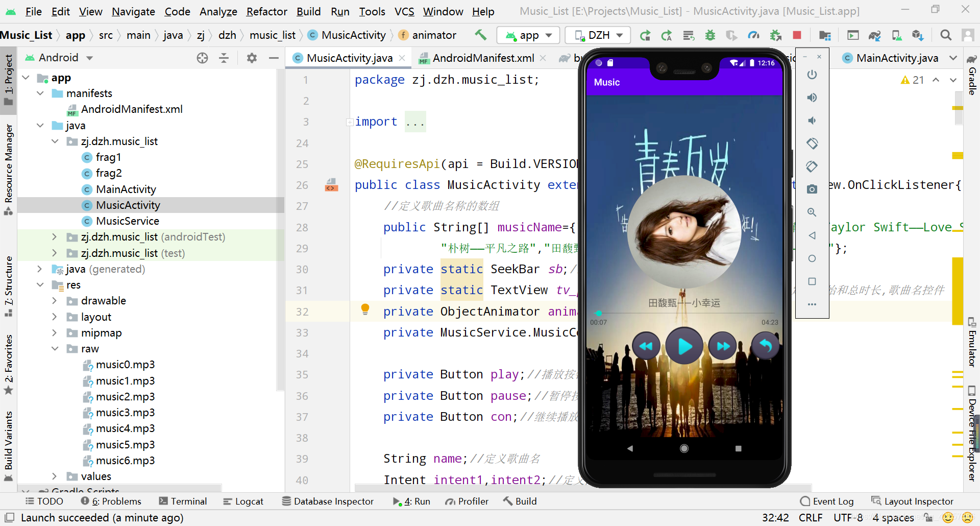Viewport: 980px width, 526px height.
Task: Click the CRLF line separator status item
Action: pyautogui.click(x=811, y=518)
